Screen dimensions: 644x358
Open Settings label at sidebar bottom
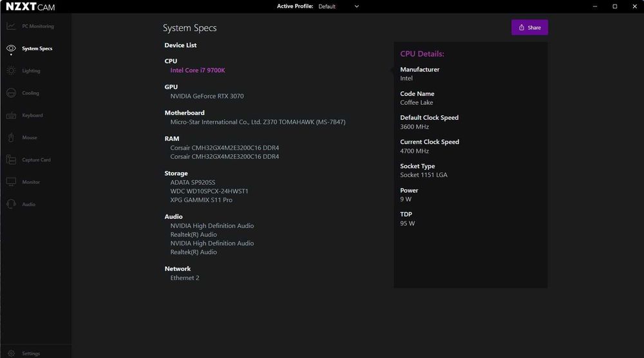point(31,353)
